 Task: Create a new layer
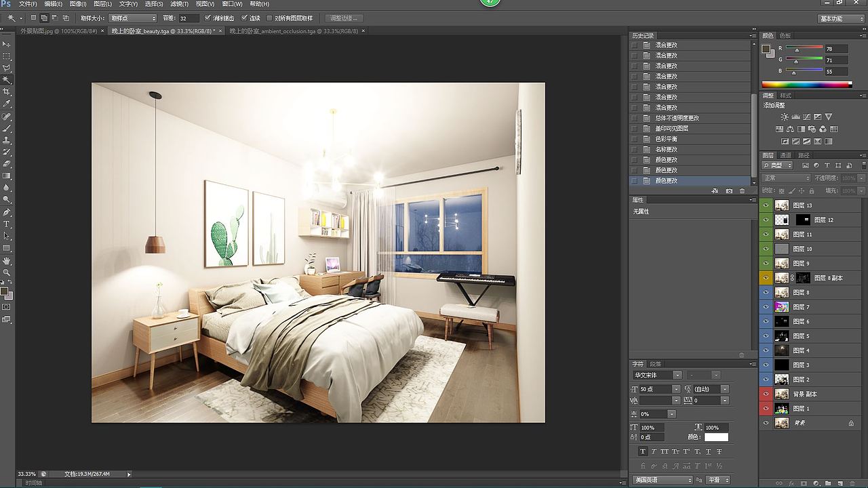pos(840,483)
